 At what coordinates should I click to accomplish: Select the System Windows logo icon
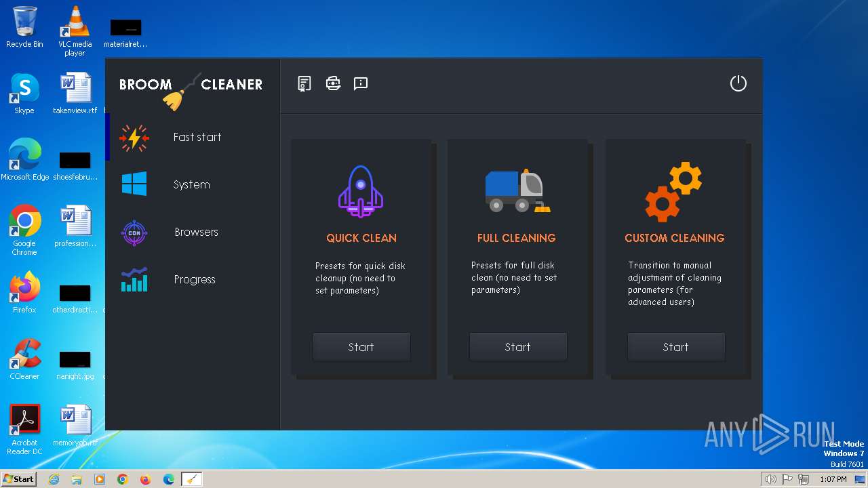(x=134, y=184)
